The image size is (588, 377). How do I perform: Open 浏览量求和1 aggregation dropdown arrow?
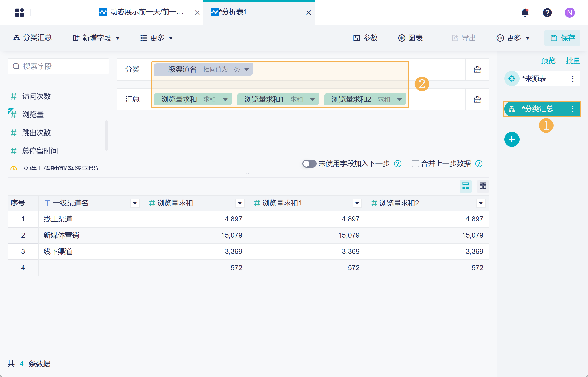(312, 99)
